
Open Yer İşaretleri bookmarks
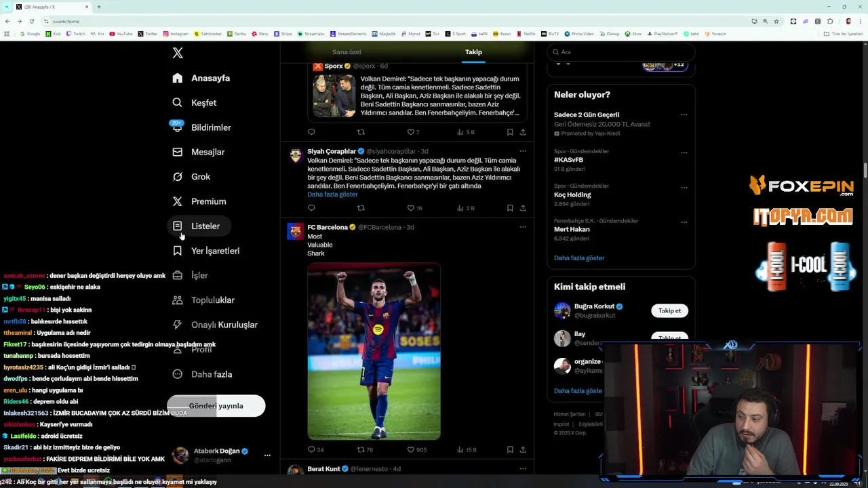[206, 251]
